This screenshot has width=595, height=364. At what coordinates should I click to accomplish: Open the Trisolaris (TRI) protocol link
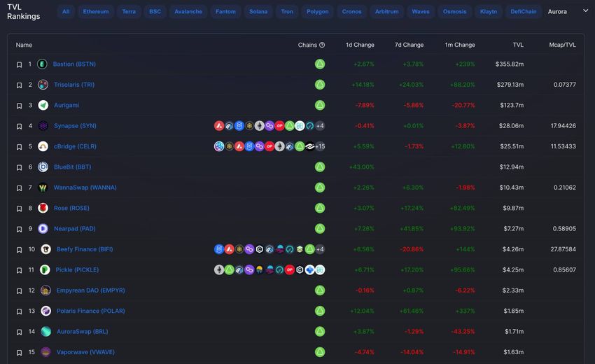coord(74,85)
